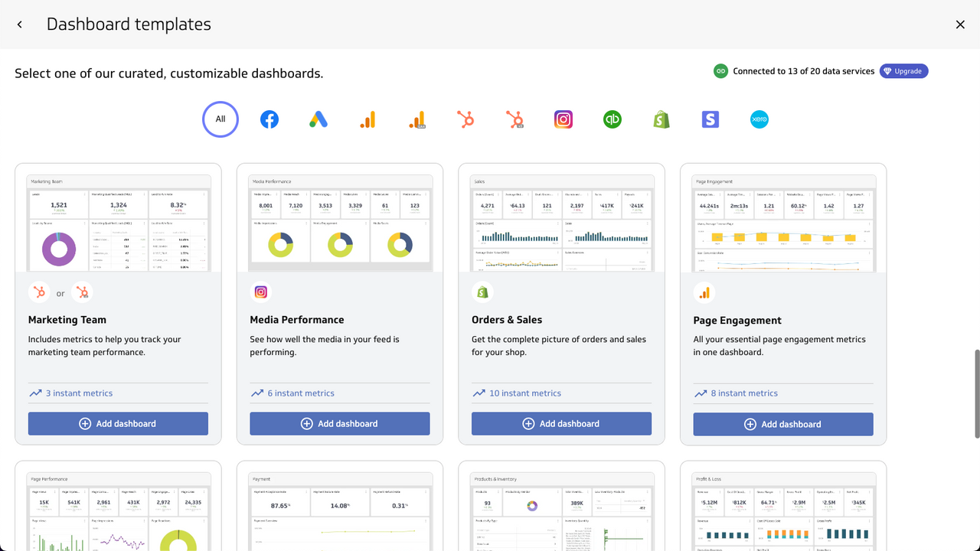
Task: Click "Add dashboard" on Marketing Team template
Action: point(118,423)
